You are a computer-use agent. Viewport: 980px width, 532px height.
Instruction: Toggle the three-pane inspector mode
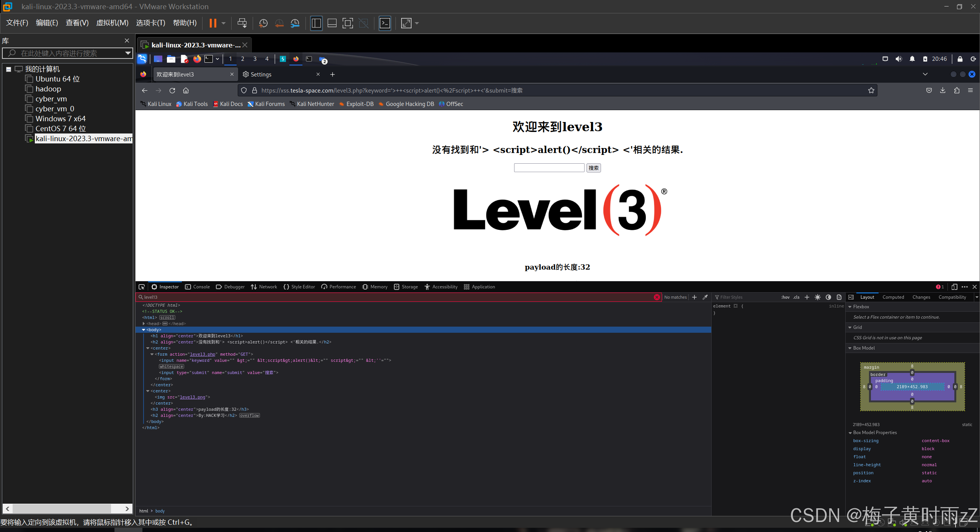(x=851, y=297)
